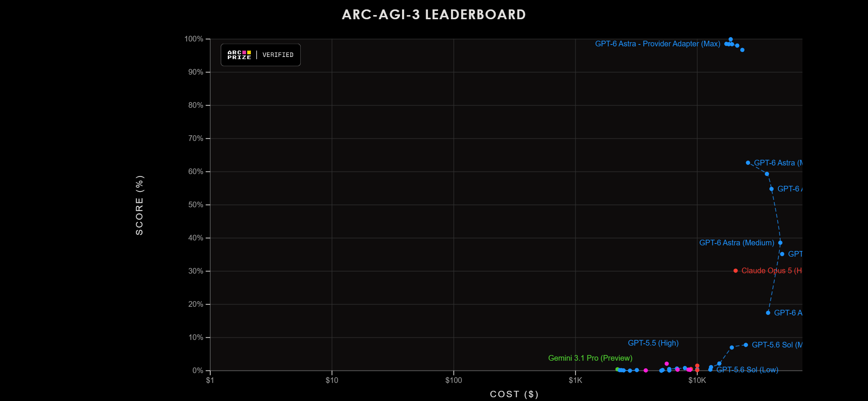Click the red Claude Opus 5 data point
Viewport: 868px width, 401px height.
pos(735,271)
